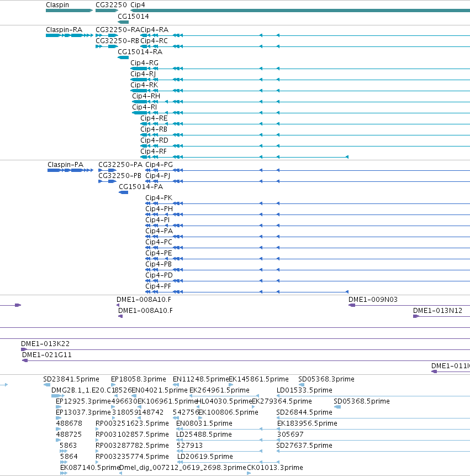Open the Cip4-RC transcript label
This screenshot has height=476, width=470.
tap(154, 41)
